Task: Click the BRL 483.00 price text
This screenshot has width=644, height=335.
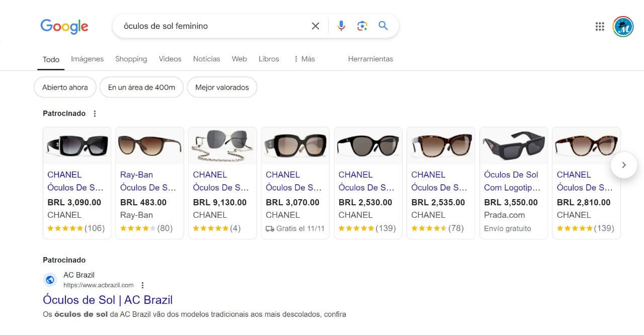Action: coord(143,202)
